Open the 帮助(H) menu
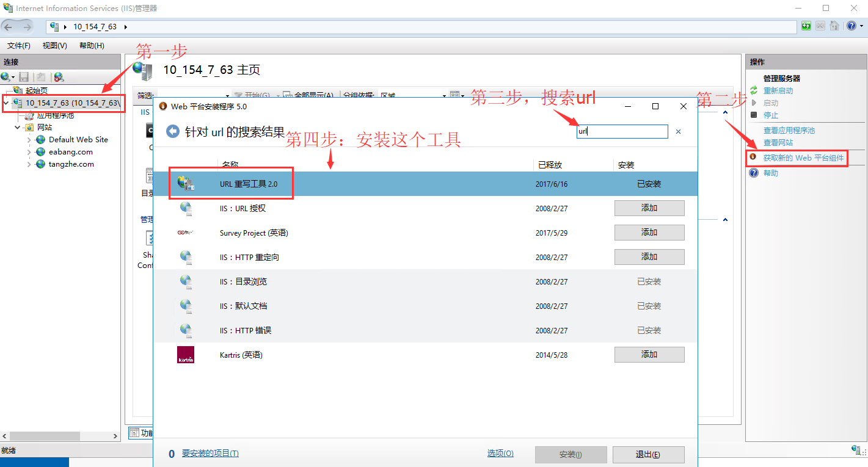The height and width of the screenshot is (467, 868). click(x=92, y=46)
